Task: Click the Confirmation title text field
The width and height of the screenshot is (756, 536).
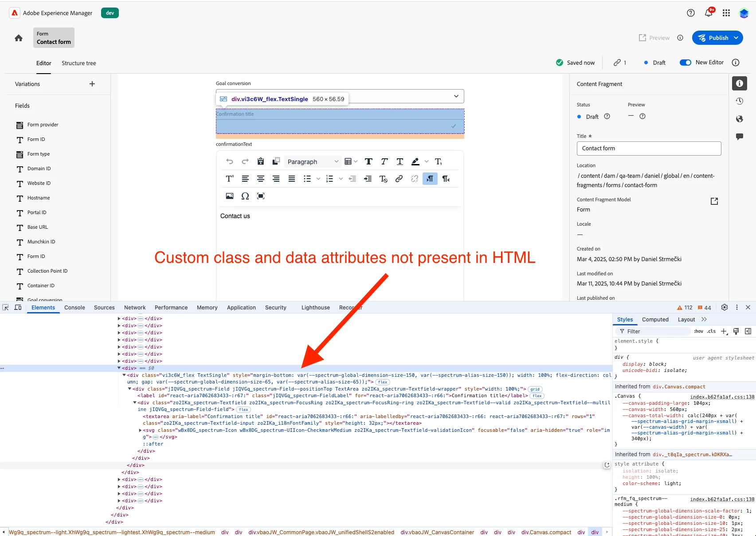Action: pos(340,126)
